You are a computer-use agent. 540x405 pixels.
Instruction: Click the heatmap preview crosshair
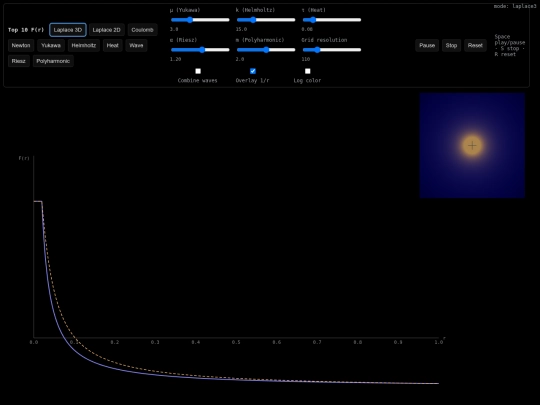click(x=472, y=146)
